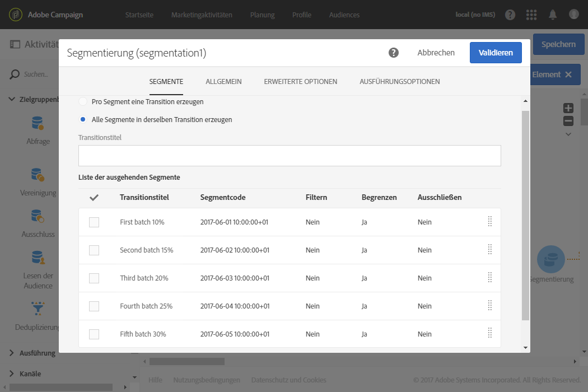The height and width of the screenshot is (392, 588).
Task: Open Audiences menu
Action: tap(344, 15)
